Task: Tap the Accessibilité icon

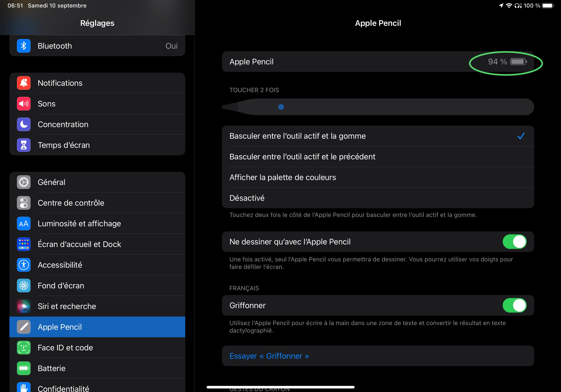Action: point(24,265)
